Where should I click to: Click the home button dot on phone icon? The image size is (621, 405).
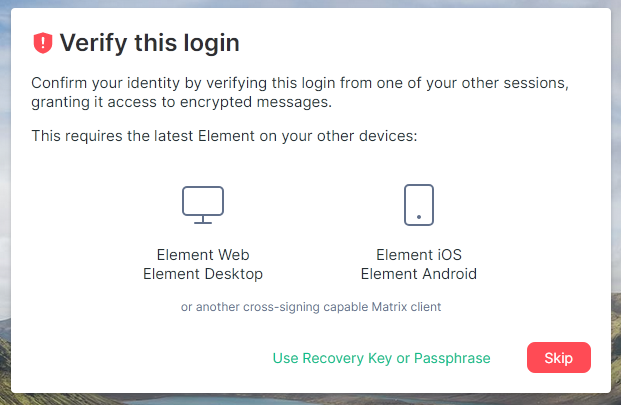tap(419, 217)
